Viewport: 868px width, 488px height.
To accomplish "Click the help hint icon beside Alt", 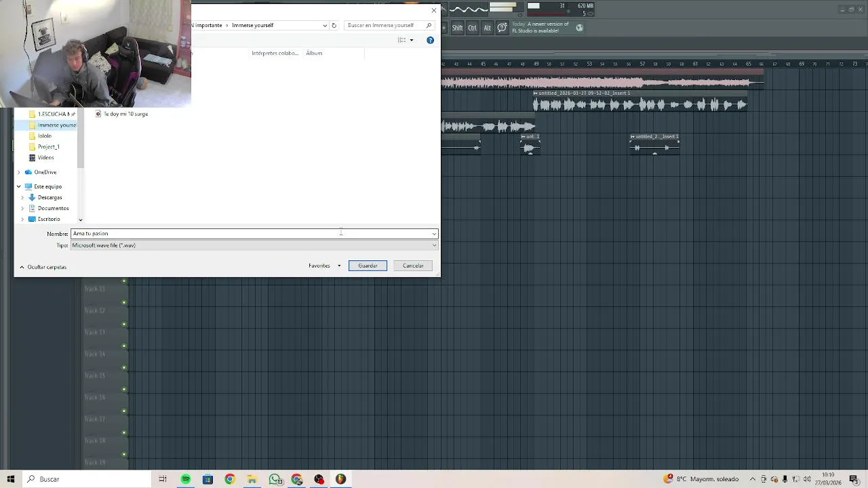I will click(x=502, y=28).
